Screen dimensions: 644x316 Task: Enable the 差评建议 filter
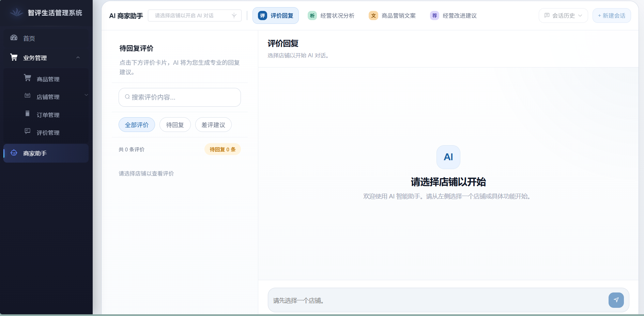(213, 125)
